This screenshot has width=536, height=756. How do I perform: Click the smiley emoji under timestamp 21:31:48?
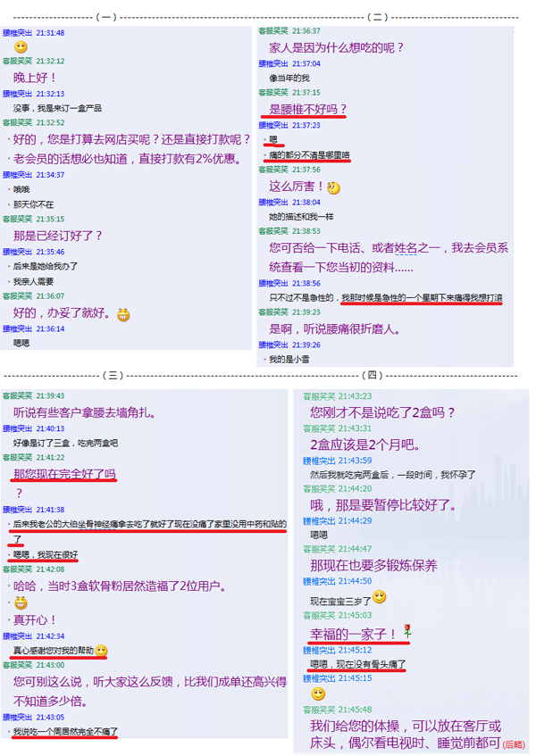click(21, 47)
